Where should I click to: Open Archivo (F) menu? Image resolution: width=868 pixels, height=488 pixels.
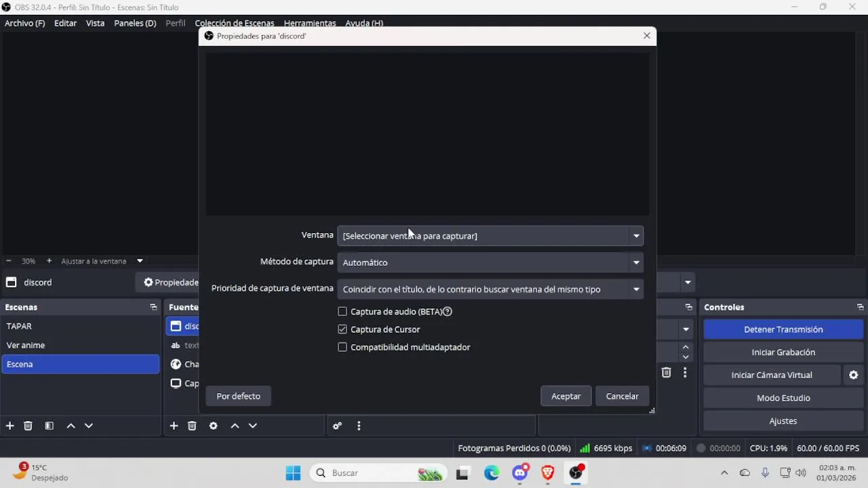(x=25, y=23)
